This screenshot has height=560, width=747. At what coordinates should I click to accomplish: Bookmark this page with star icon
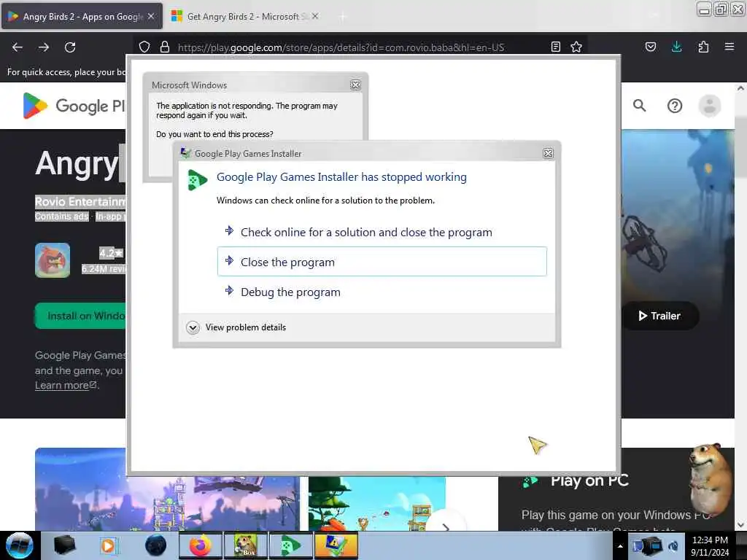[x=576, y=47]
